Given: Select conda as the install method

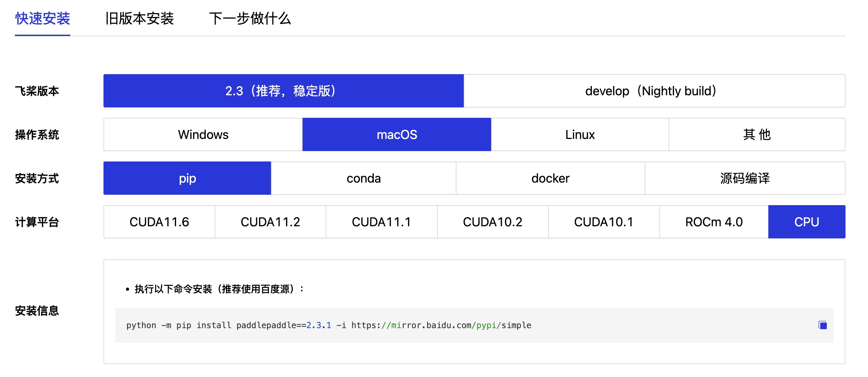Looking at the screenshot, I should point(363,178).
